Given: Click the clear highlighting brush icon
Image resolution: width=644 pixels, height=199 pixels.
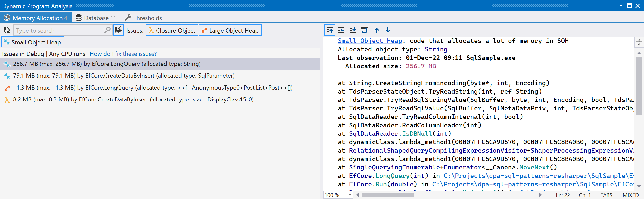Looking at the screenshot, I should 118,30.
